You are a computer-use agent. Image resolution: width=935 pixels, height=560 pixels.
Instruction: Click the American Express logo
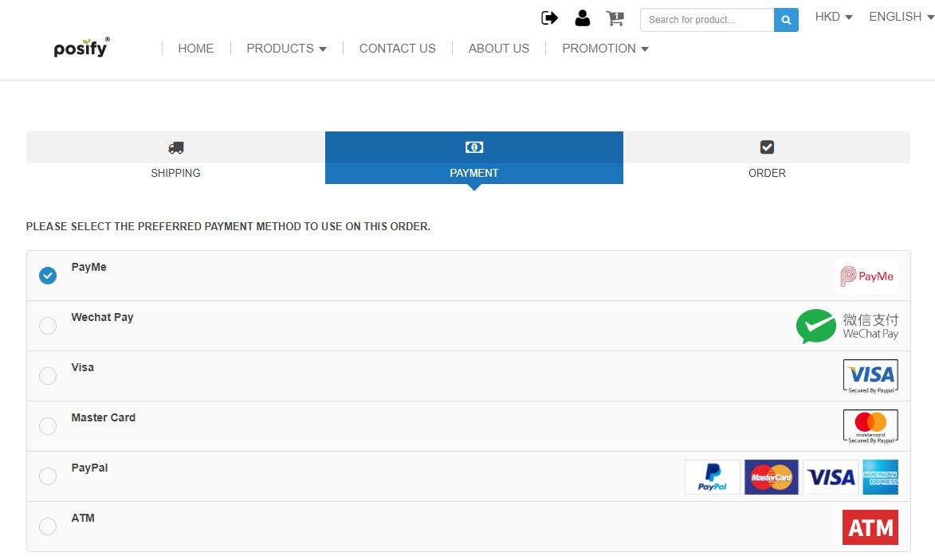[880, 477]
